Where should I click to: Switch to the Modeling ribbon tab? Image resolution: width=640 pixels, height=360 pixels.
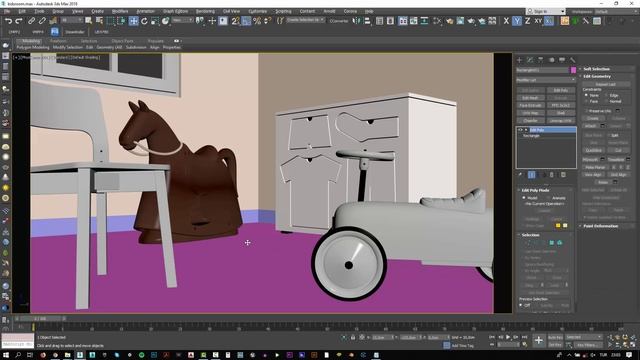pyautogui.click(x=31, y=41)
